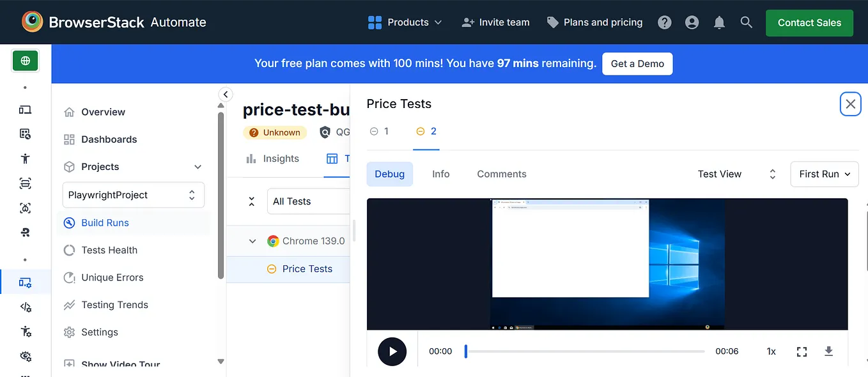The height and width of the screenshot is (377, 868).
Task: Collapse the Chrome 139.0 test group
Action: tap(251, 241)
